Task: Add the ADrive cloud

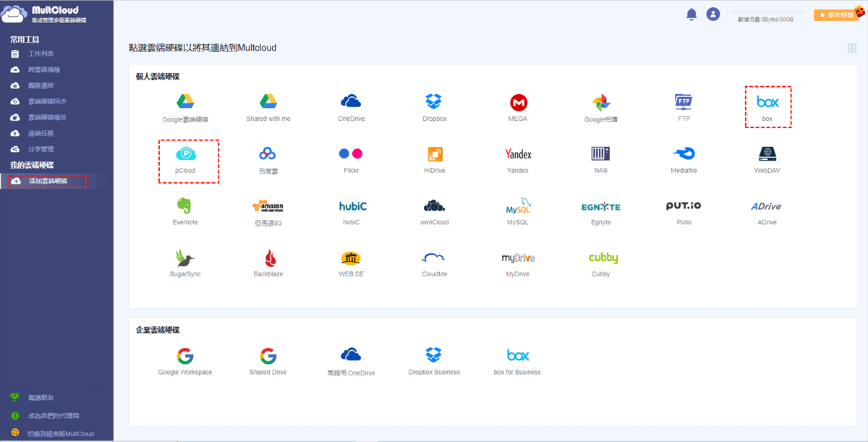Action: pos(767,206)
